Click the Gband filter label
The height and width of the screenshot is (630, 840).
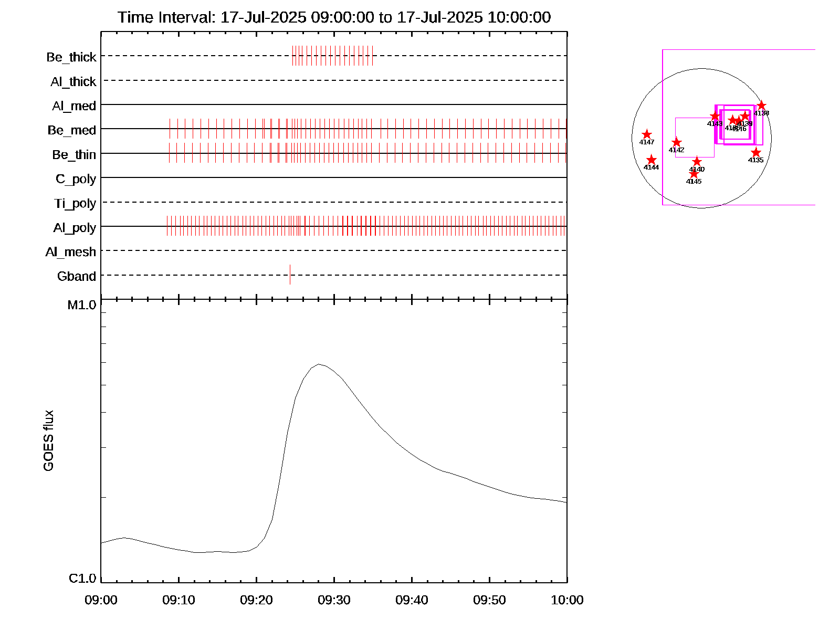pyautogui.click(x=77, y=277)
